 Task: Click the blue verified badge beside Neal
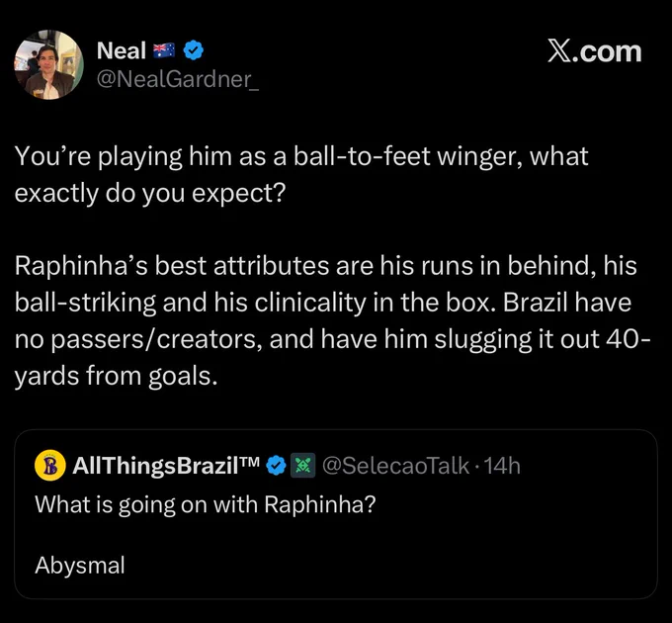[x=194, y=50]
